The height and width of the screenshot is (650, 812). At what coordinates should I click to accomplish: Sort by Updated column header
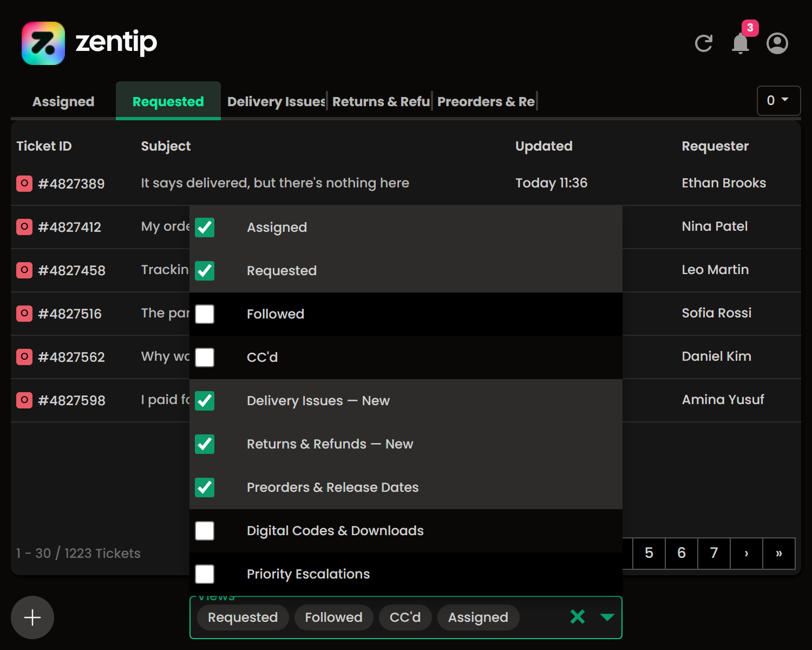click(x=543, y=146)
